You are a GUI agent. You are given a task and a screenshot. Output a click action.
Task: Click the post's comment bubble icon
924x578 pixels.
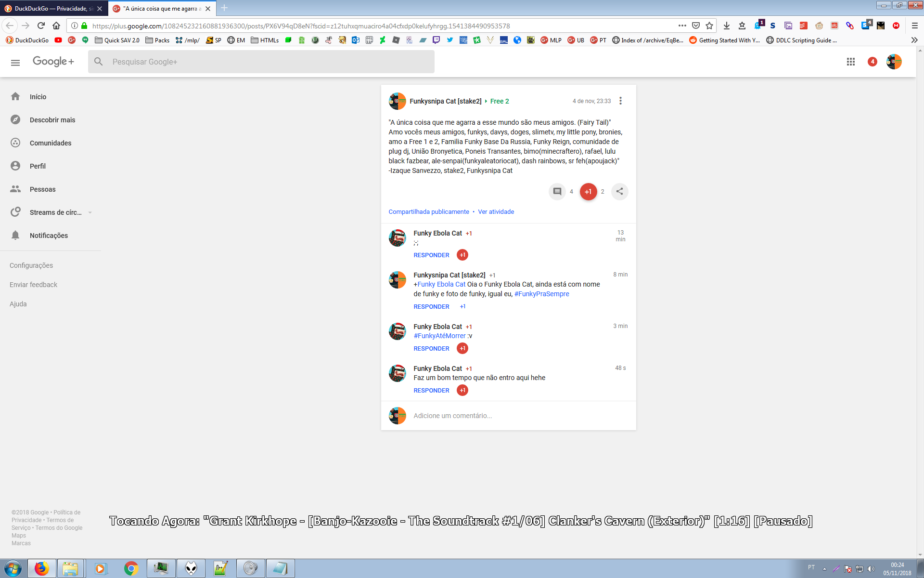coord(557,192)
